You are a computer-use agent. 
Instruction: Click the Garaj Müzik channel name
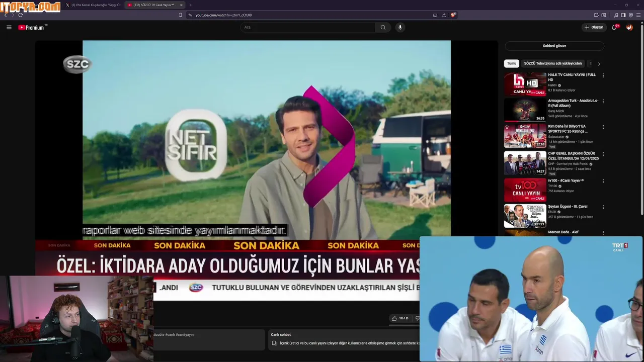[555, 111]
